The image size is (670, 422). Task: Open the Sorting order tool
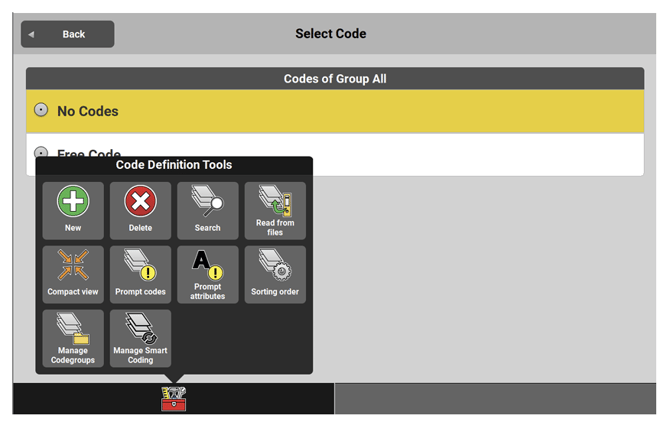point(275,274)
